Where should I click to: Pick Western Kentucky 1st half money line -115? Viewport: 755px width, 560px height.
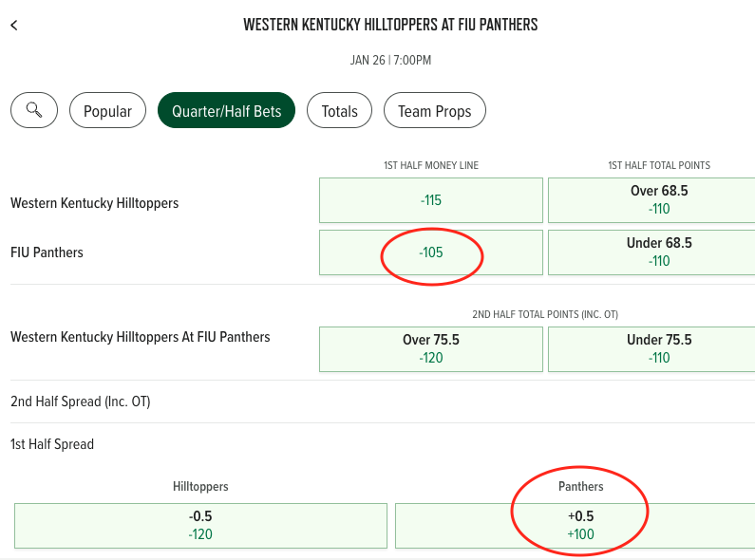(x=431, y=200)
